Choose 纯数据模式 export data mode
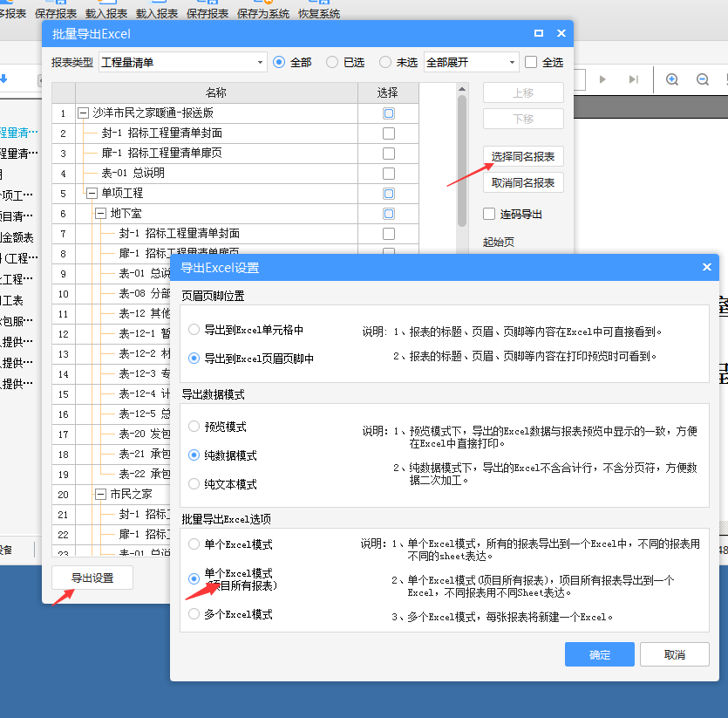This screenshot has height=718, width=728. (194, 455)
